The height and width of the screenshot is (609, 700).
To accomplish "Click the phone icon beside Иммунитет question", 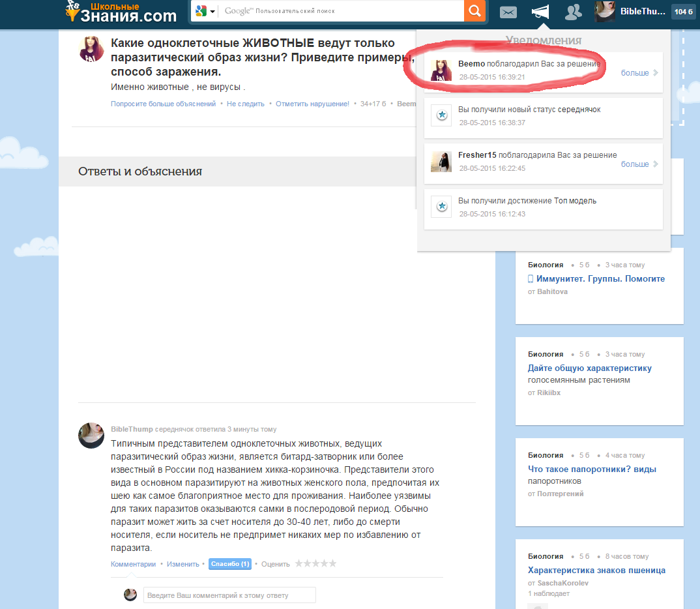I will click(531, 278).
